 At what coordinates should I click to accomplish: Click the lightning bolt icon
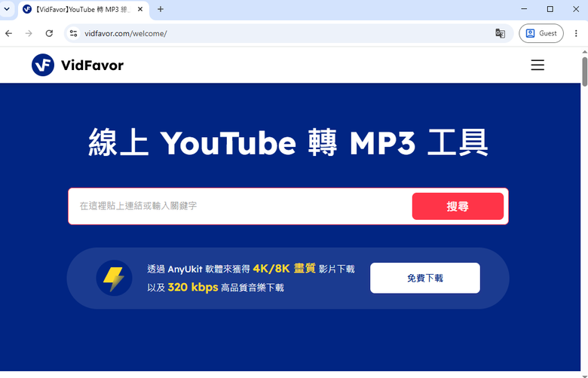114,278
